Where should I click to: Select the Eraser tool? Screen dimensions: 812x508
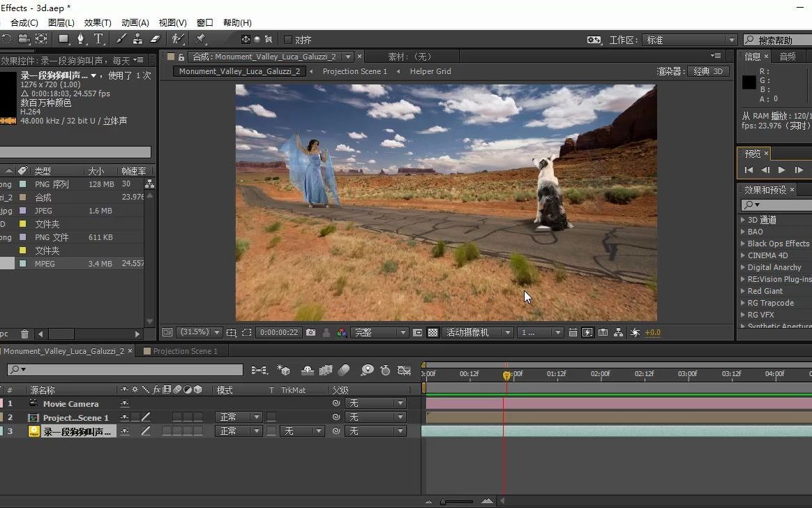pos(156,39)
